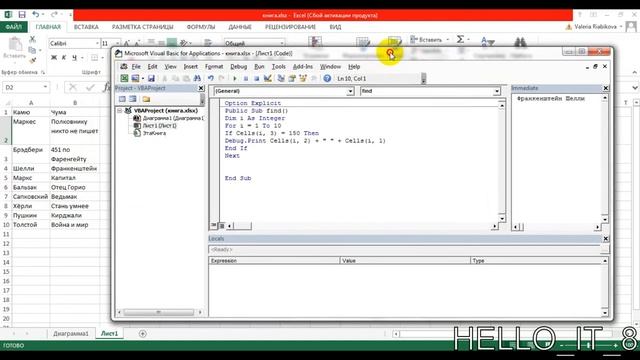Click the Procedure View button below the code pane
Image resolution: width=640 pixels, height=360 pixels.
click(x=214, y=226)
